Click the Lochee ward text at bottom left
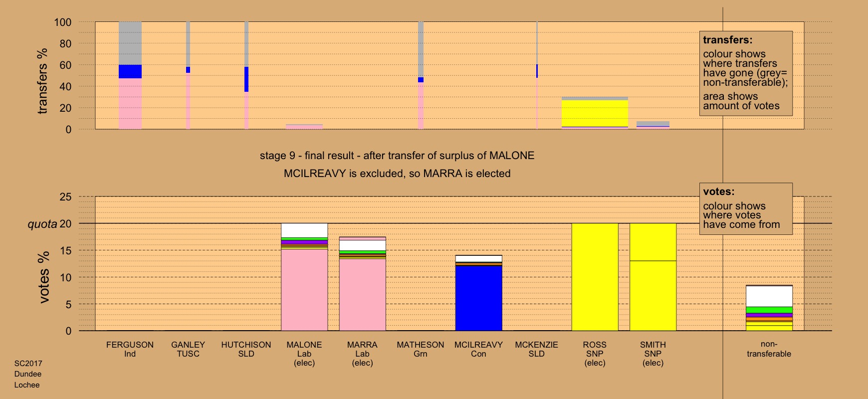The image size is (868, 399). tap(27, 385)
